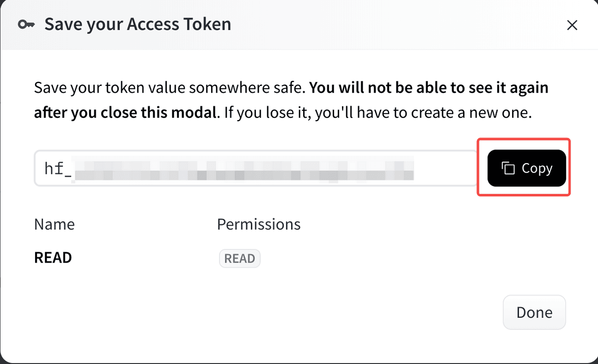Click the token name labeled READ
598x364 pixels.
[x=52, y=257]
